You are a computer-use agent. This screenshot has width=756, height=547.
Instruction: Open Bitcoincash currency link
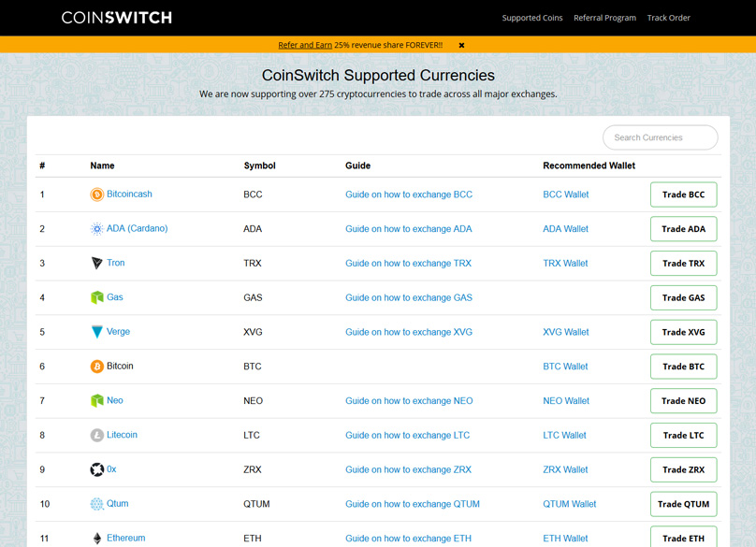[129, 194]
